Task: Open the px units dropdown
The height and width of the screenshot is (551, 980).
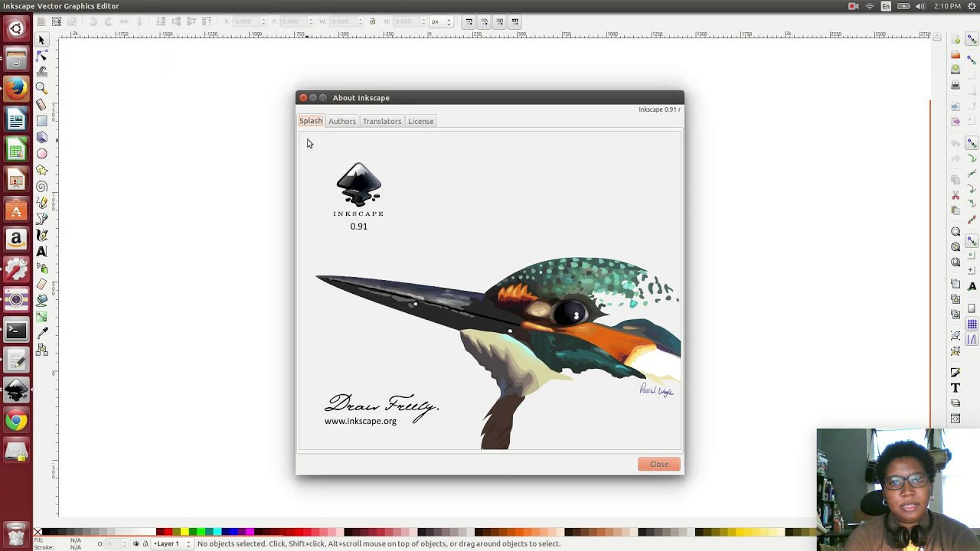Action: pyautogui.click(x=442, y=21)
